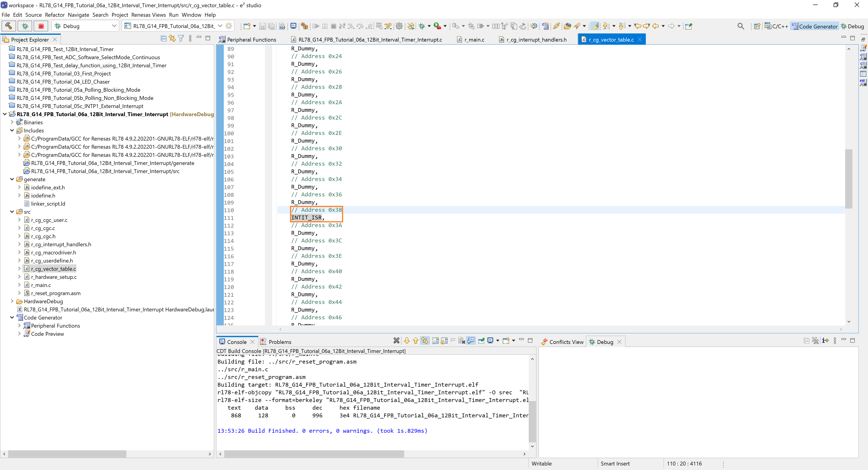
Task: Toggle Scroll Lock in the Console toolbar
Action: 444,341
